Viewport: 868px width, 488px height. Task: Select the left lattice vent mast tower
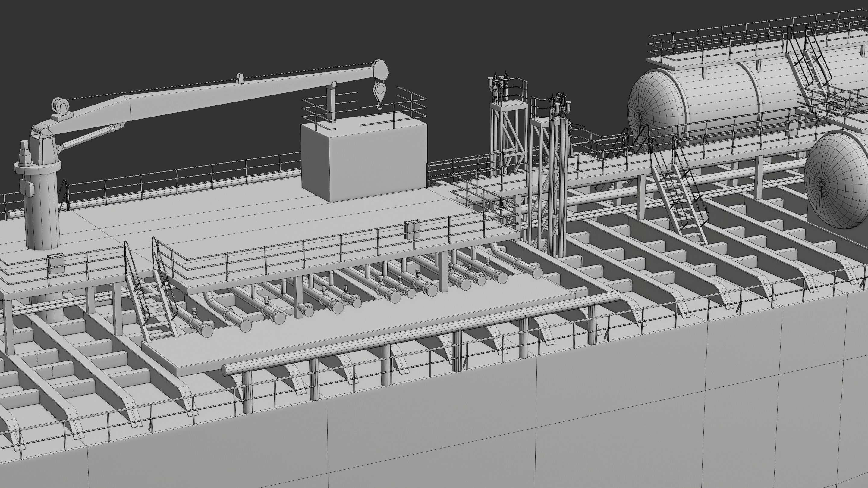coord(508,135)
